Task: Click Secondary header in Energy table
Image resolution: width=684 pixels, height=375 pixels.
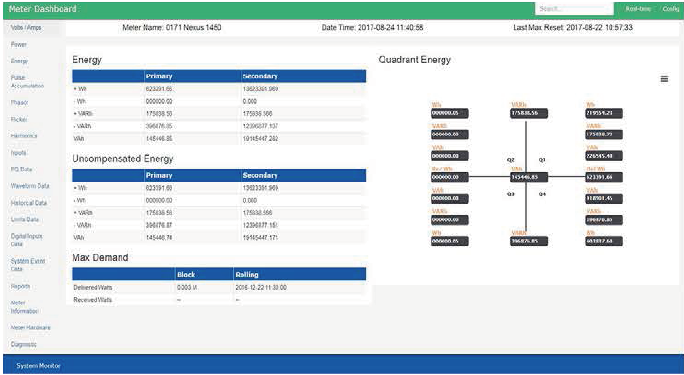Action: [260, 76]
